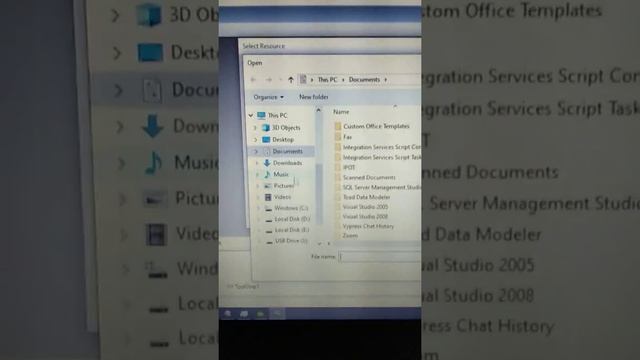Screen dimensions: 640x360
Task: Click the Toad Data Modeler folder icon
Action: pyautogui.click(x=338, y=197)
